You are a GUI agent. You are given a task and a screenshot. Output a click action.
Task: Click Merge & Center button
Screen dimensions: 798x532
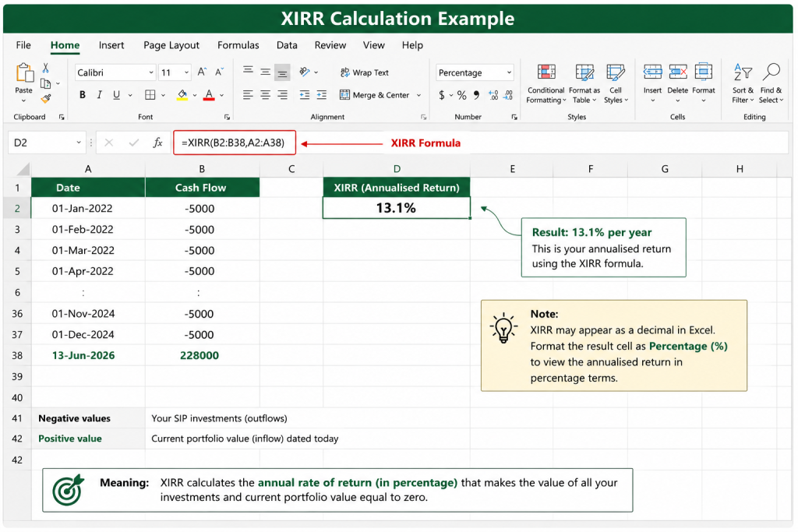(x=375, y=95)
